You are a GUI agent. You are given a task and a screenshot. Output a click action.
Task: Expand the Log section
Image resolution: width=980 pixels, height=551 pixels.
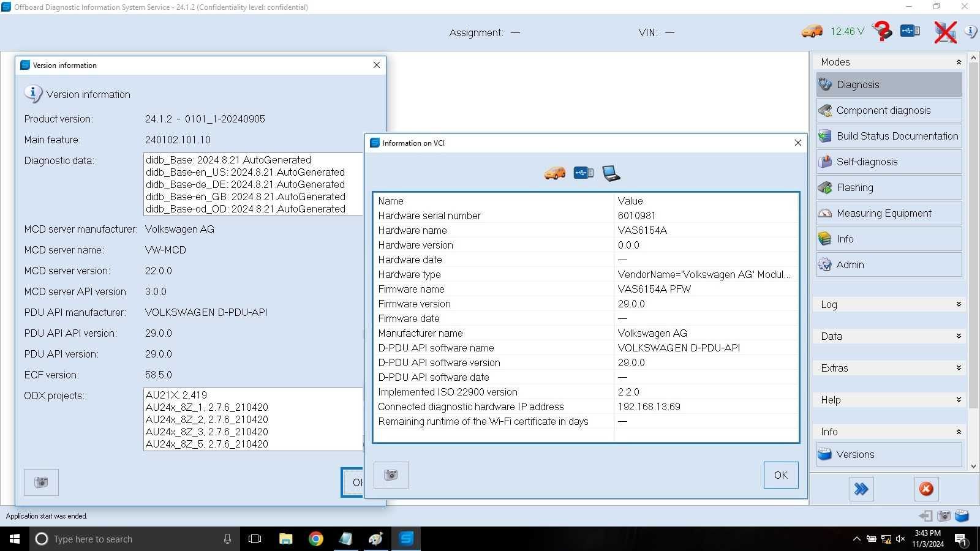tap(889, 304)
